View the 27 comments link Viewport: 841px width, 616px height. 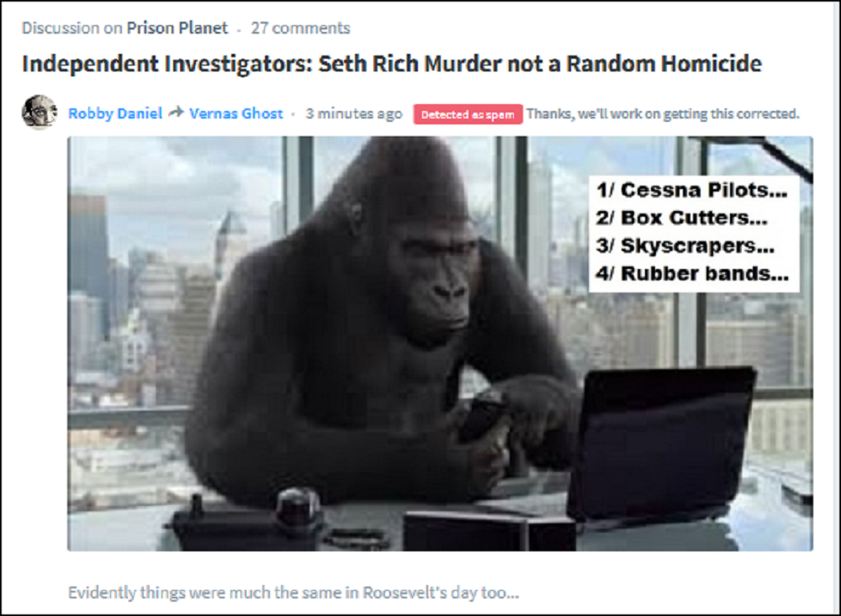click(x=300, y=28)
